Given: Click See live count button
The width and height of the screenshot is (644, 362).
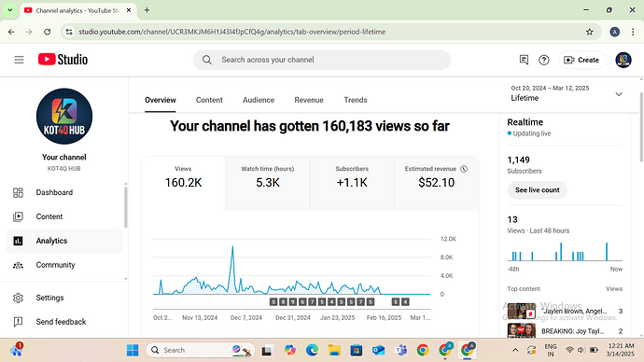Looking at the screenshot, I should pyautogui.click(x=538, y=190).
